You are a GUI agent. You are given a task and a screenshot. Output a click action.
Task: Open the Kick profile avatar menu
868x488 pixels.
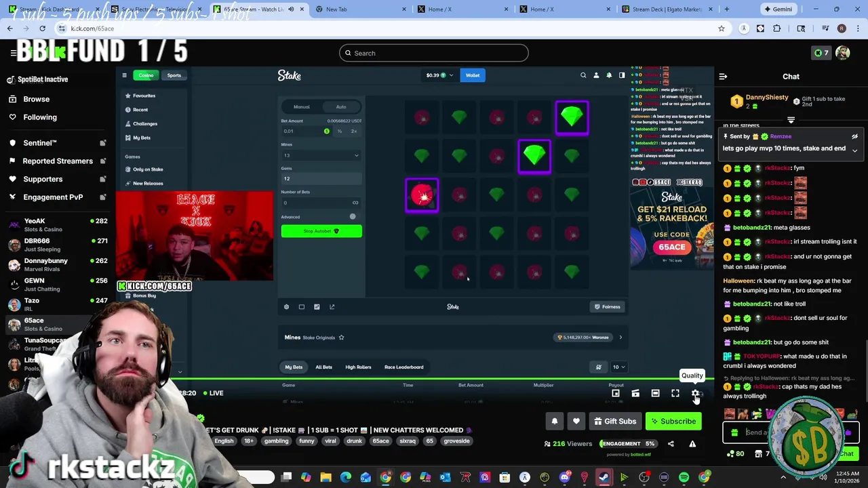coord(843,53)
